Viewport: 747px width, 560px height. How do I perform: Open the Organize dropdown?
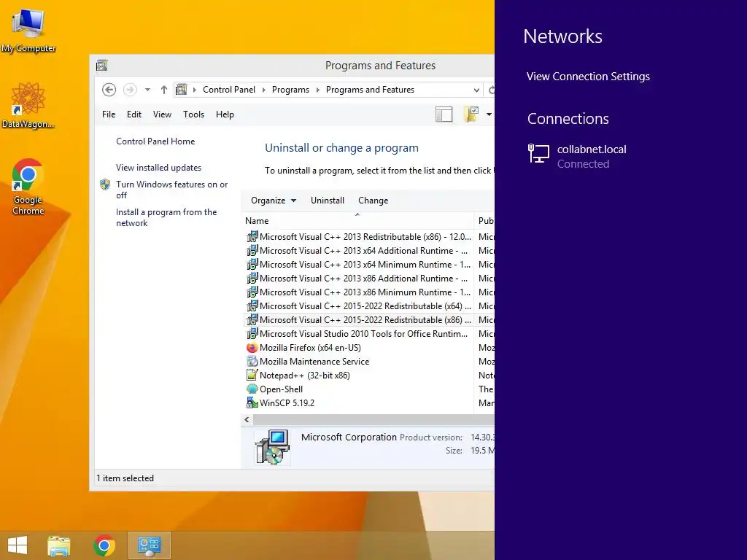pyautogui.click(x=274, y=201)
